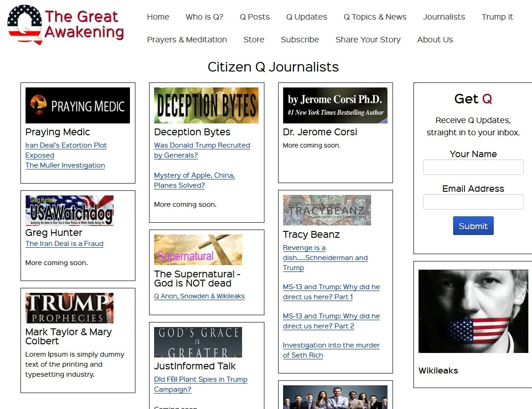
Task: Open the Home menu item
Action: [158, 17]
